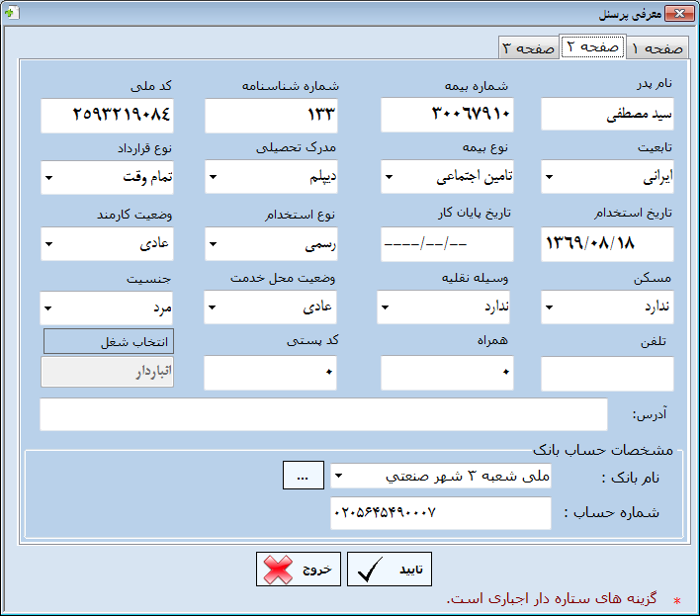Click the تلفن phone input field
Image resolution: width=700 pixels, height=616 pixels.
coord(607,373)
